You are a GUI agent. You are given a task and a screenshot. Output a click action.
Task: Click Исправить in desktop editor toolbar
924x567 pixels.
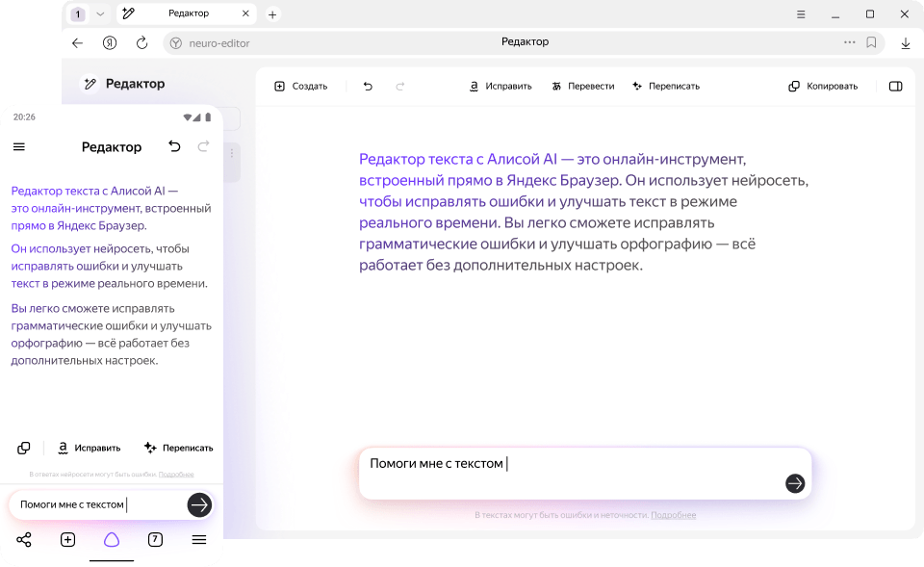pyautogui.click(x=500, y=86)
